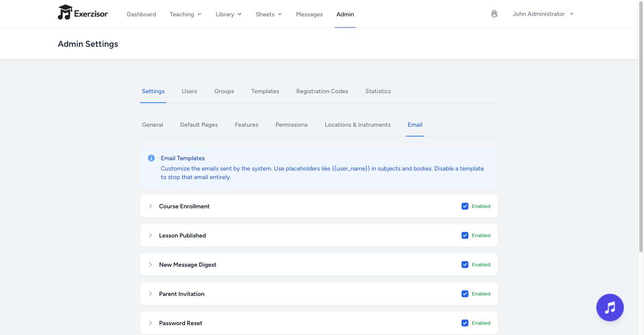Viewport: 644px width, 335px height.
Task: Open the Locations & Instruments sub-tab
Action: click(358, 125)
